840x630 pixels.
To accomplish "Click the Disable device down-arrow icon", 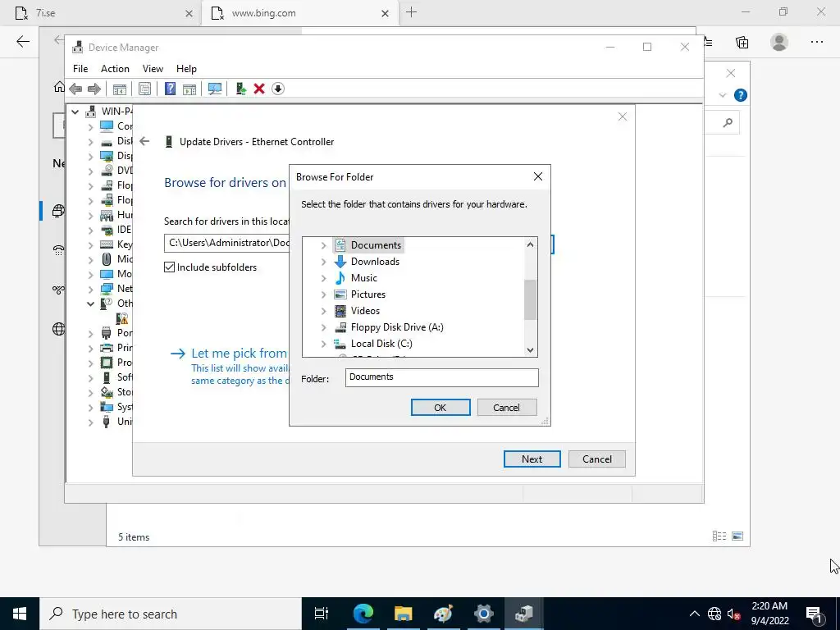I will [277, 89].
